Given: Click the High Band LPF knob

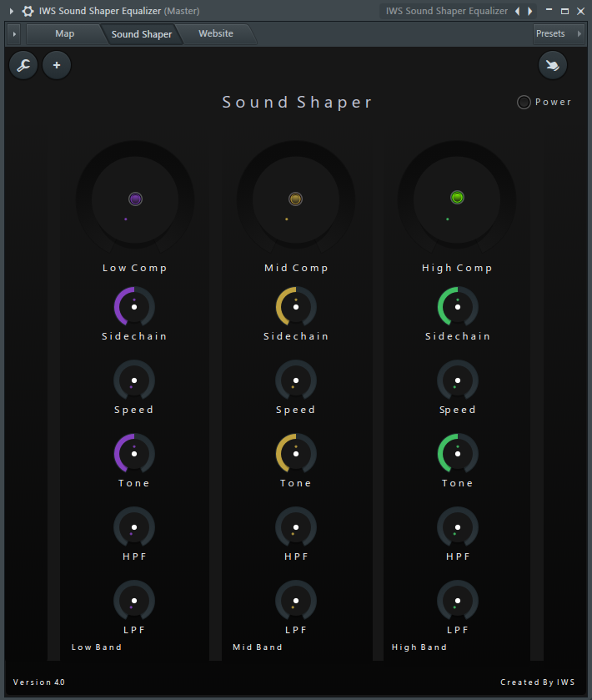Looking at the screenshot, I should pos(458,601).
